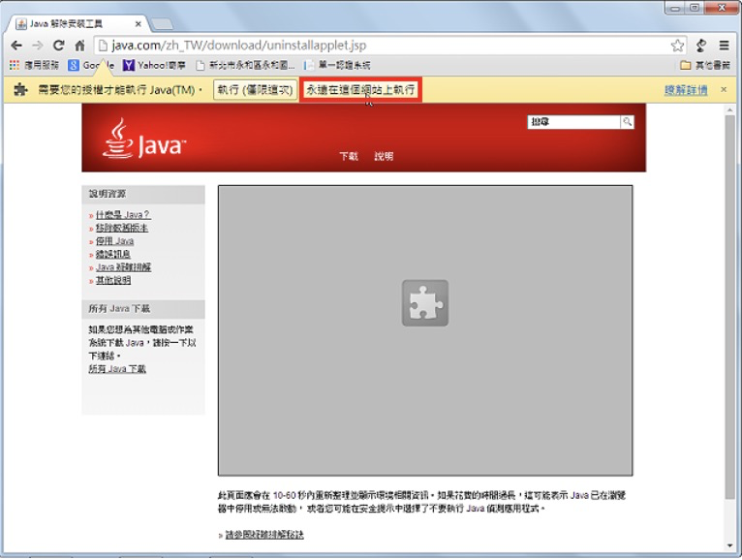Click the Java site search field
The width and height of the screenshot is (742, 560).
(573, 122)
